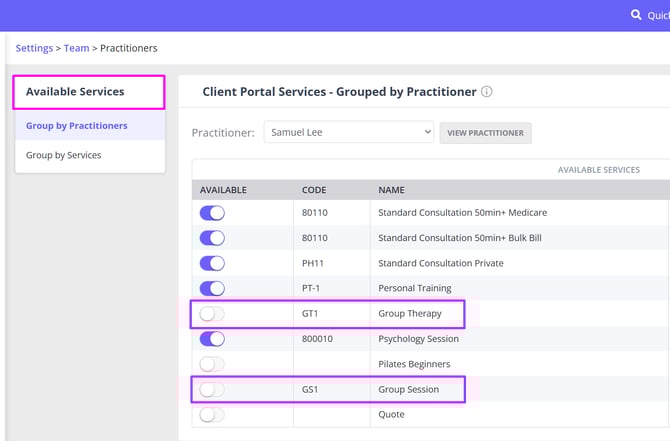Click the View Practitioner button

pos(485,133)
